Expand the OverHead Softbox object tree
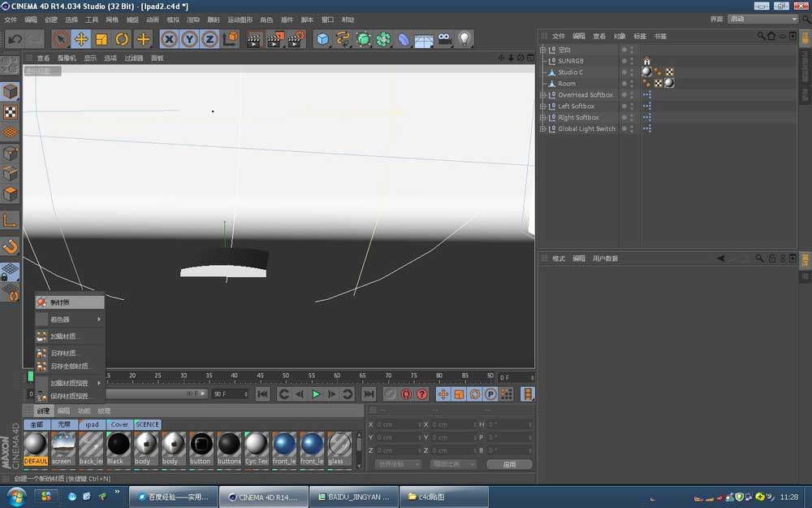The height and width of the screenshot is (508, 812). pyautogui.click(x=542, y=95)
